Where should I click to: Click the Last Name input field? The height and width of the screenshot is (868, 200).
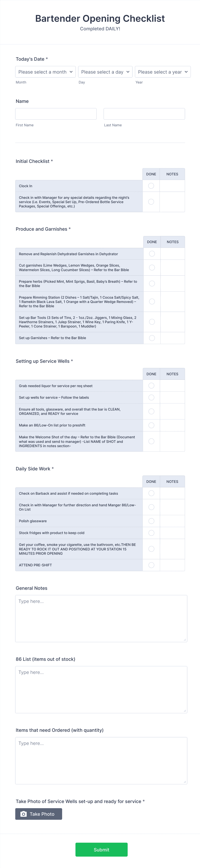tap(144, 114)
